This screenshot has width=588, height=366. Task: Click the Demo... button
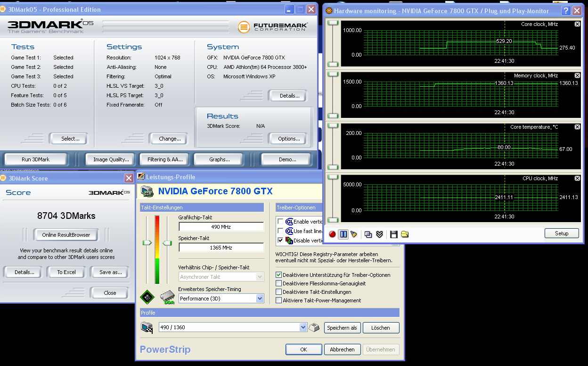287,159
